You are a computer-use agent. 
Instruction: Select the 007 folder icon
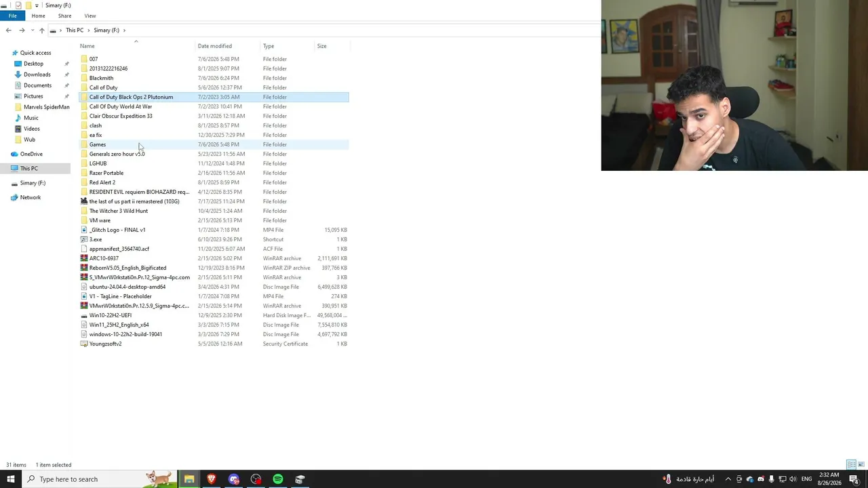coord(84,59)
